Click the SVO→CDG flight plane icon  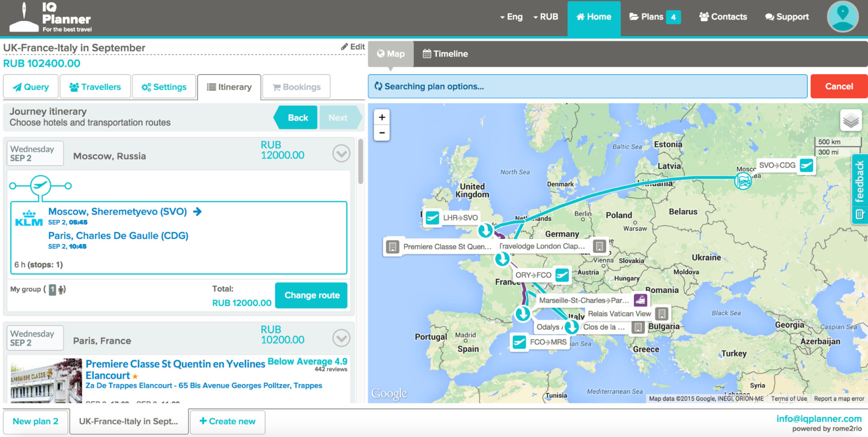click(806, 165)
